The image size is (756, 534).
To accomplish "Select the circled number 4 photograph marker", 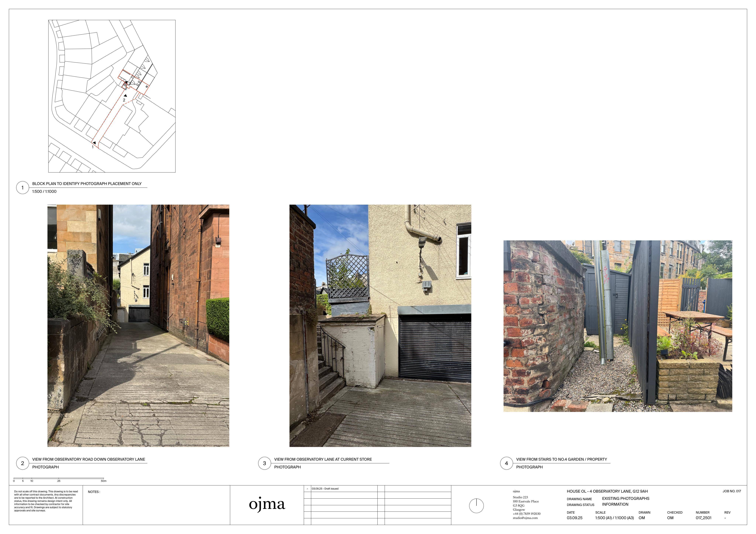I will (506, 463).
